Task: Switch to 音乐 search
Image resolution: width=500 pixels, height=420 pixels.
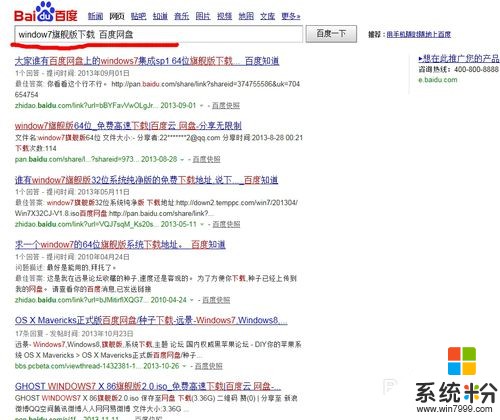Action: click(182, 16)
